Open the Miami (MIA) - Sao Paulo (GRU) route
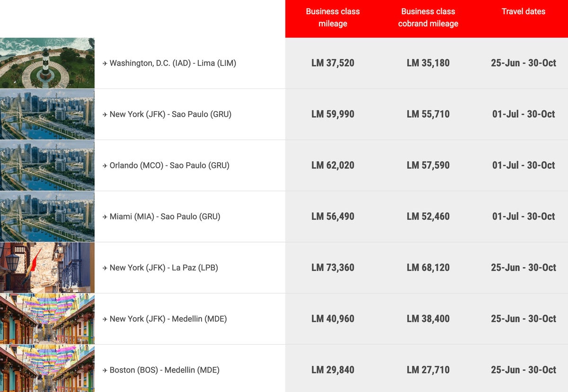Image resolution: width=568 pixels, height=392 pixels. click(x=165, y=217)
